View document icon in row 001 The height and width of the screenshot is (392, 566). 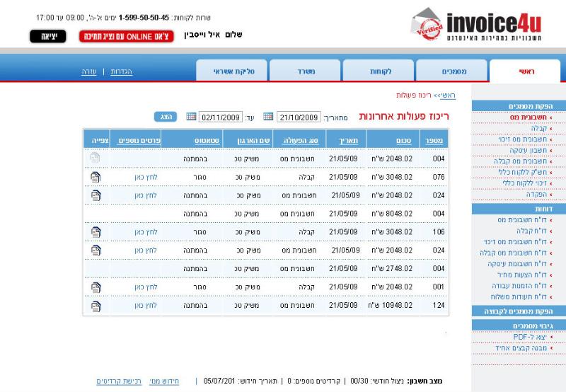pyautogui.click(x=96, y=287)
